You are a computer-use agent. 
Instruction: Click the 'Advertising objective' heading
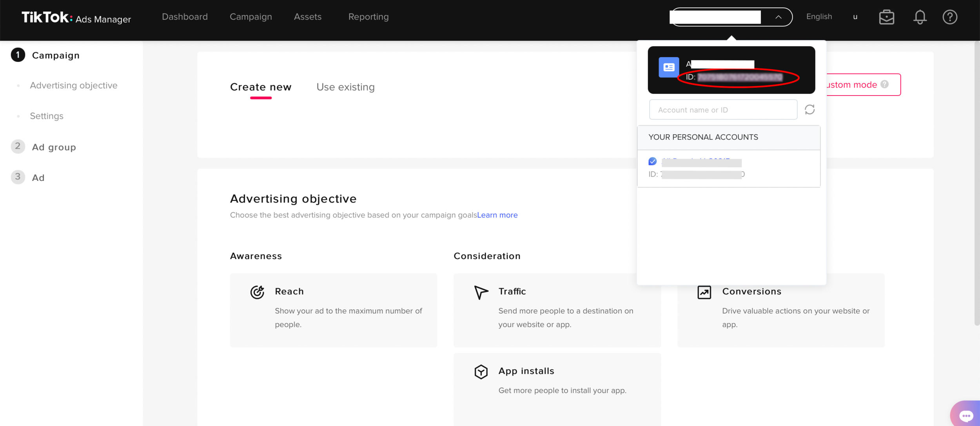293,199
